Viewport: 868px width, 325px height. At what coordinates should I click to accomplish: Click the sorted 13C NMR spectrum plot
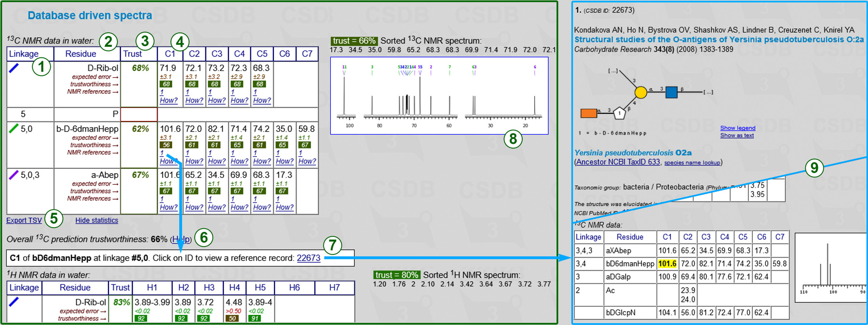(439, 95)
